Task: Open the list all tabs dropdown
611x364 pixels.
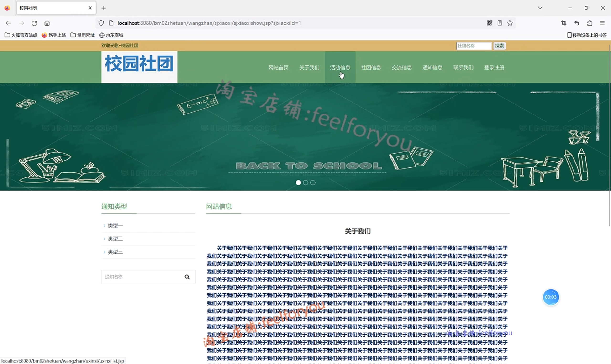Action: [540, 8]
